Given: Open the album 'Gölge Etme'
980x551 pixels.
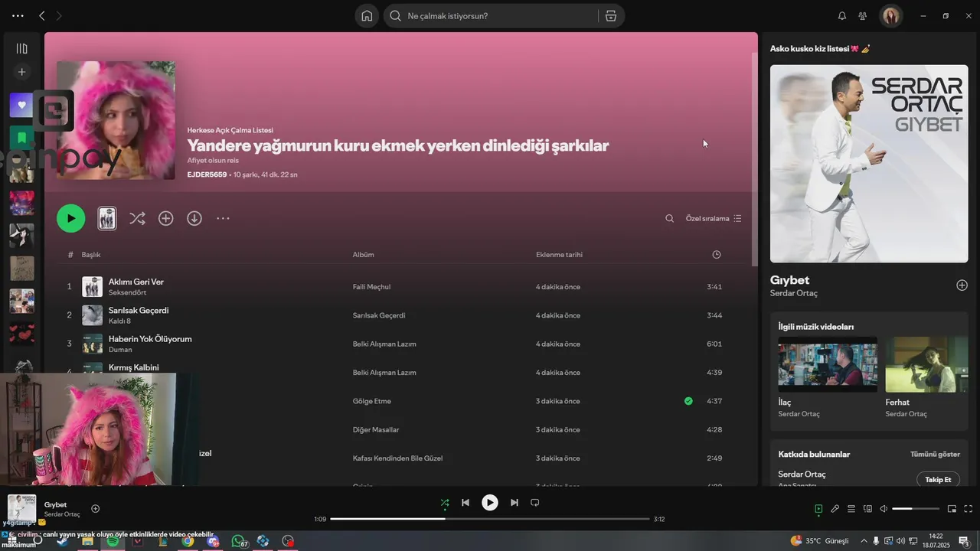Looking at the screenshot, I should 372,401.
